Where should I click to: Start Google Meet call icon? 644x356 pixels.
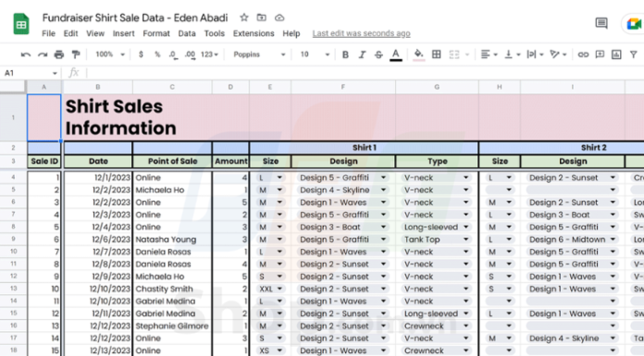pyautogui.click(x=635, y=24)
